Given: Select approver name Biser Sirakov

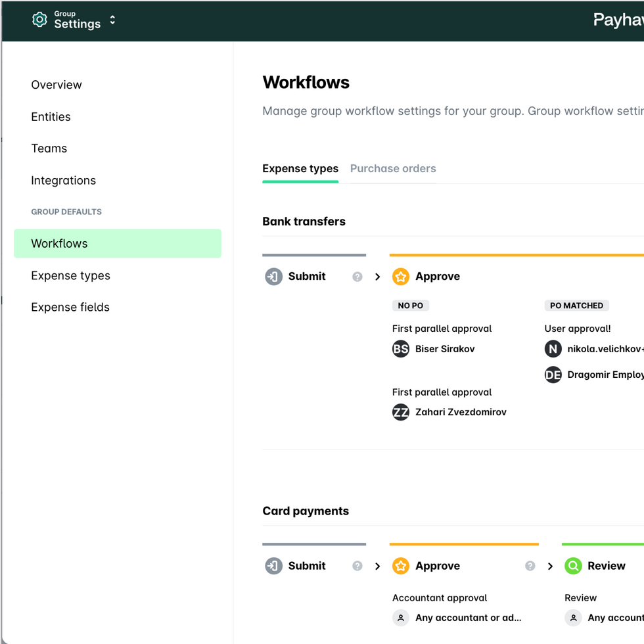Looking at the screenshot, I should tap(445, 349).
